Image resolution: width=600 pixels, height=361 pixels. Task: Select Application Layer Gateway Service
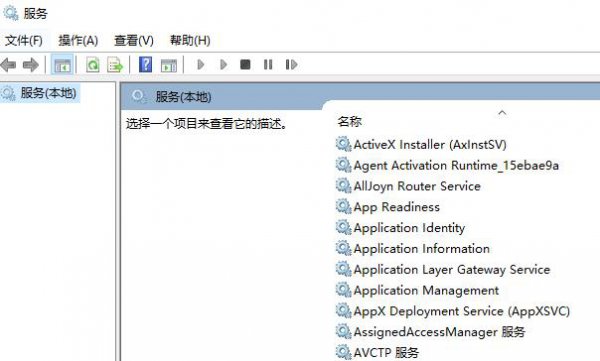(x=452, y=270)
